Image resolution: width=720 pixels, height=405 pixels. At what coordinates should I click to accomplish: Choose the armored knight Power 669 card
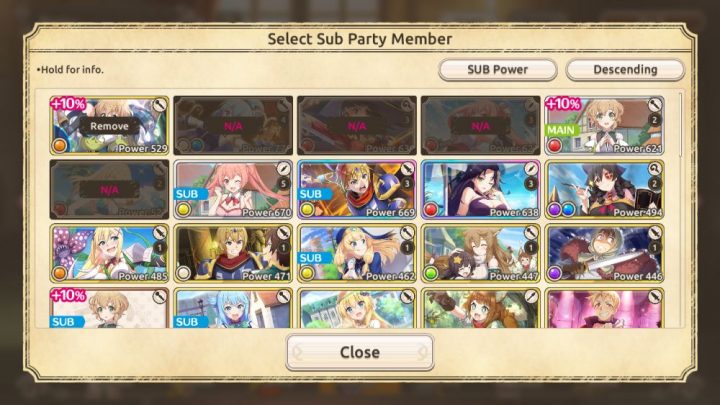pos(357,189)
